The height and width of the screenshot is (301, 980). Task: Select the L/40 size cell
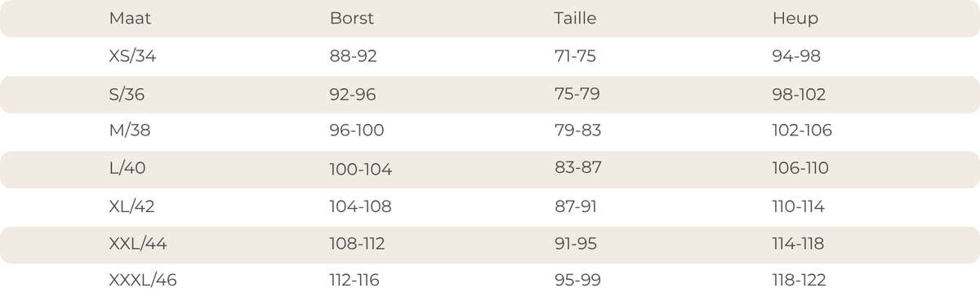[127, 168]
